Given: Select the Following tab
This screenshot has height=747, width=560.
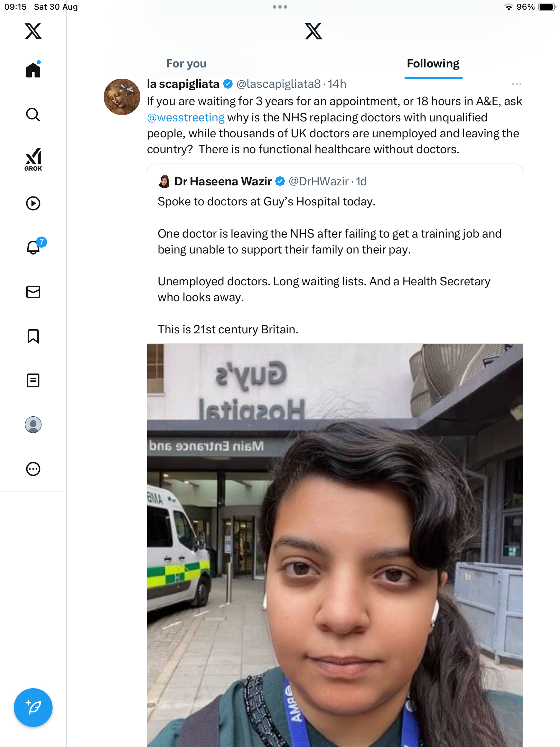Looking at the screenshot, I should pos(433,64).
